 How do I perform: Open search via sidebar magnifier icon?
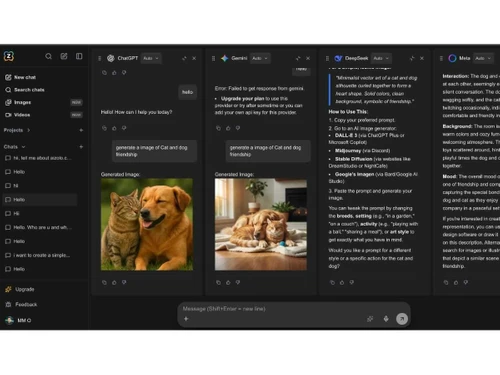(48, 56)
